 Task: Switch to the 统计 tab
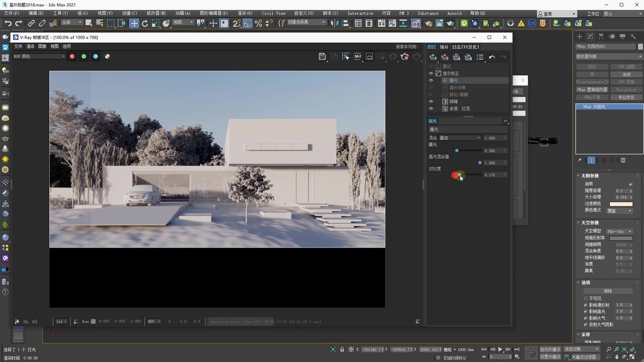(444, 47)
